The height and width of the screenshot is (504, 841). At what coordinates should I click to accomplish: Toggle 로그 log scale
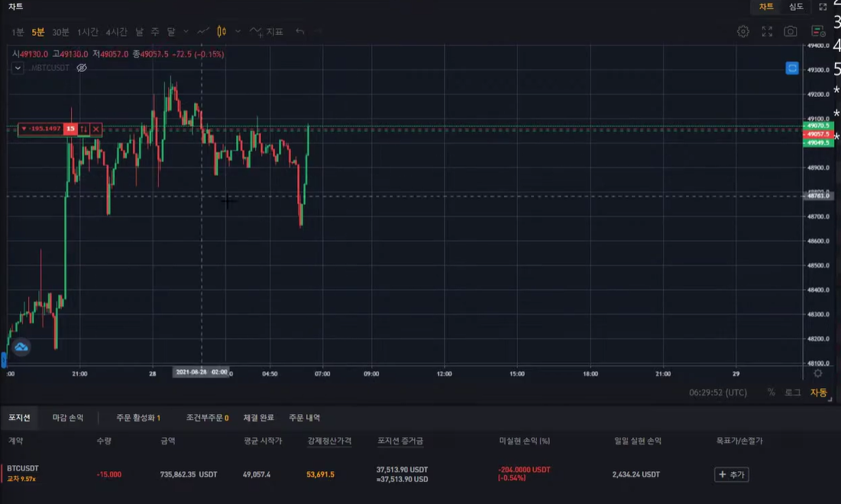point(793,393)
